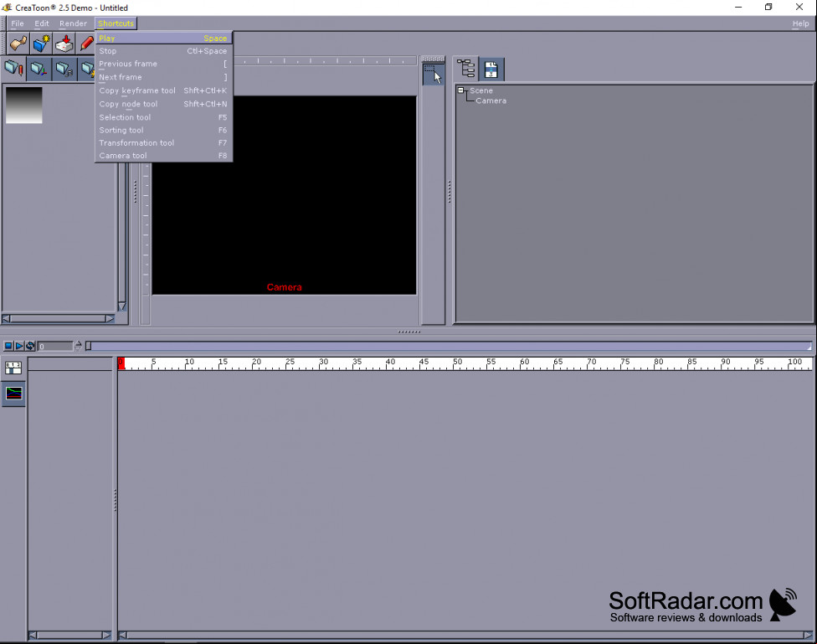The height and width of the screenshot is (644, 817).
Task: Choose Next frame from the menu
Action: click(163, 77)
